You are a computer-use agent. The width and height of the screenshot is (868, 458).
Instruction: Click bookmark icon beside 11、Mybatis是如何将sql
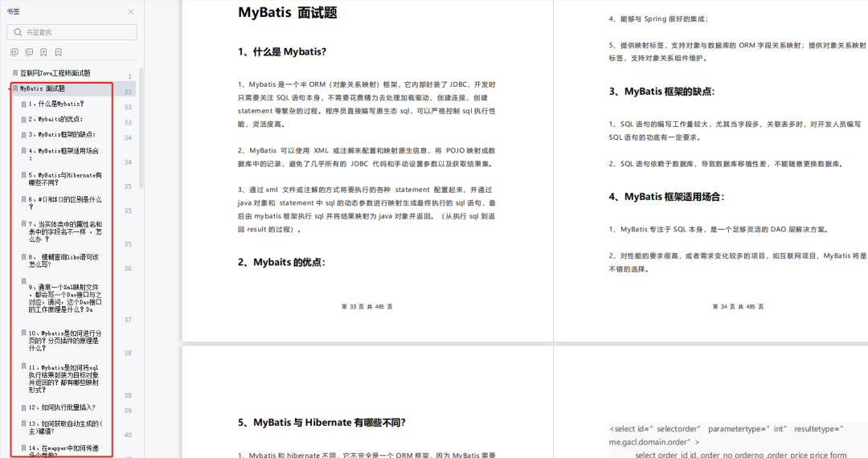coord(24,366)
